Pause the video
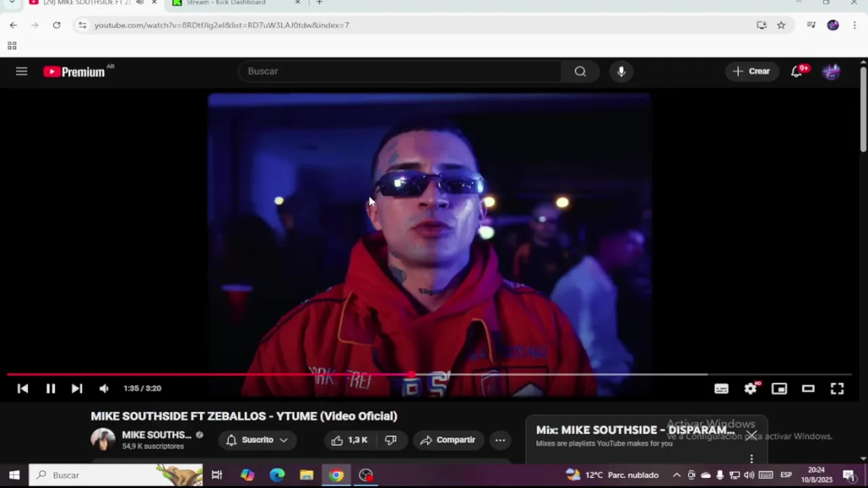 50,388
